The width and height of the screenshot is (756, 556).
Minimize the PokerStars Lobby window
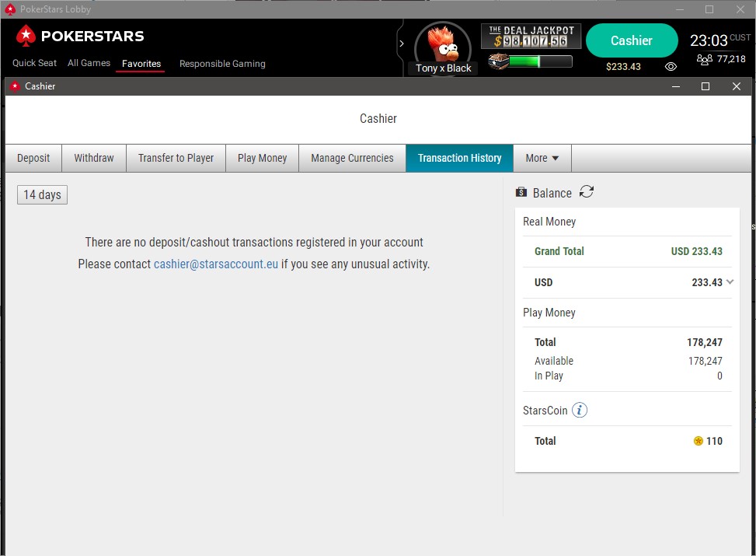coord(680,9)
